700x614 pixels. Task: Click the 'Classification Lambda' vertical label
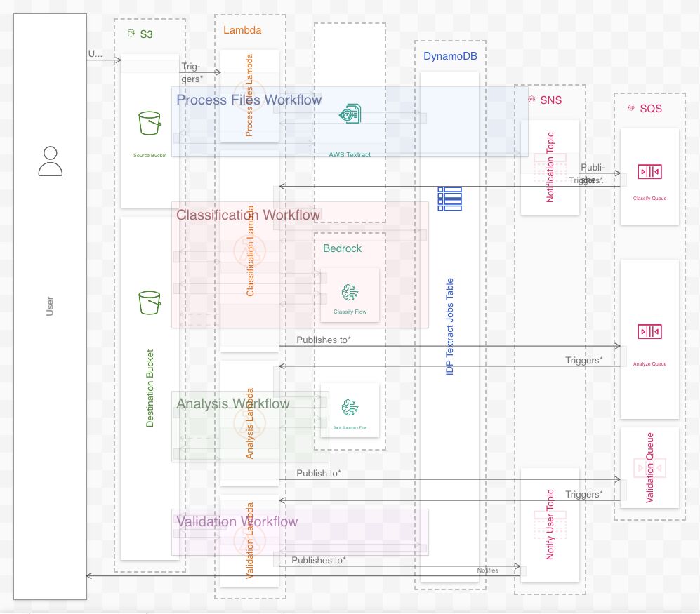(250, 251)
